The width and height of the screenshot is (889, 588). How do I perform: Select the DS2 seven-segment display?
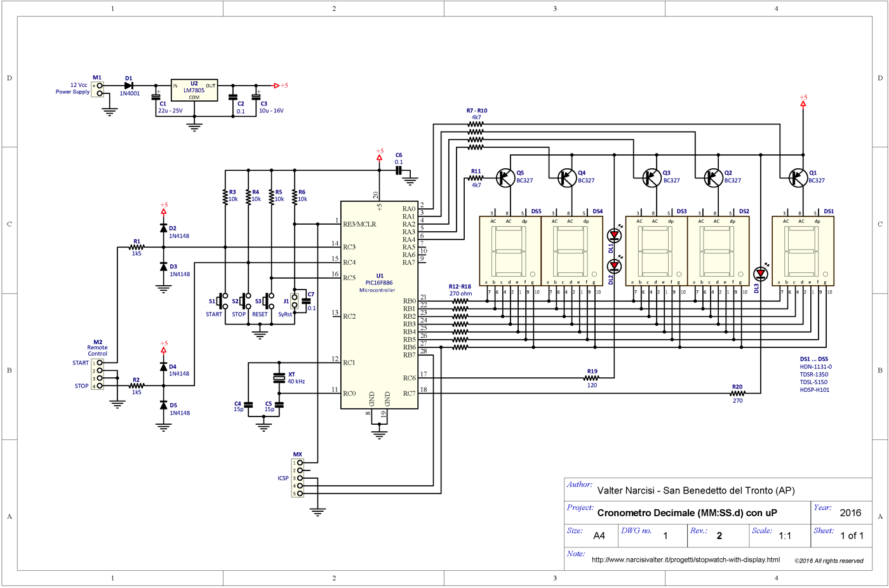tap(718, 251)
